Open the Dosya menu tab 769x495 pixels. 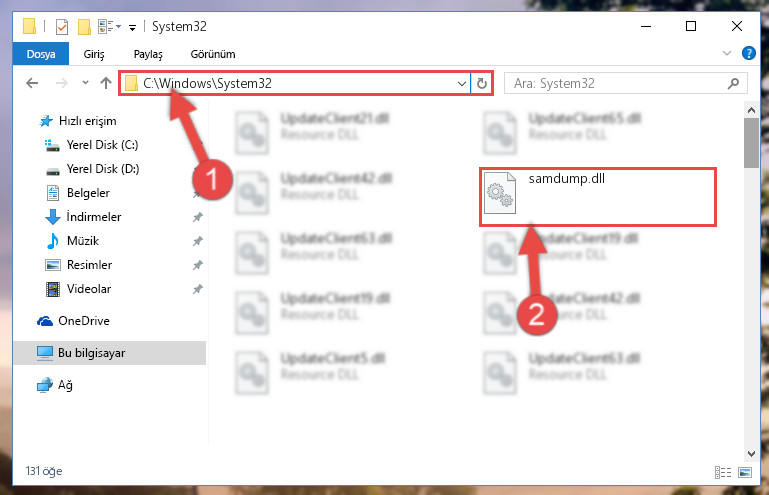pos(41,54)
